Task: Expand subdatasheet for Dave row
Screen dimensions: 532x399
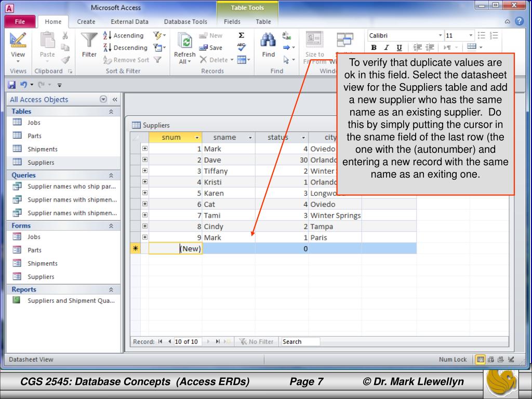Action: click(x=145, y=159)
